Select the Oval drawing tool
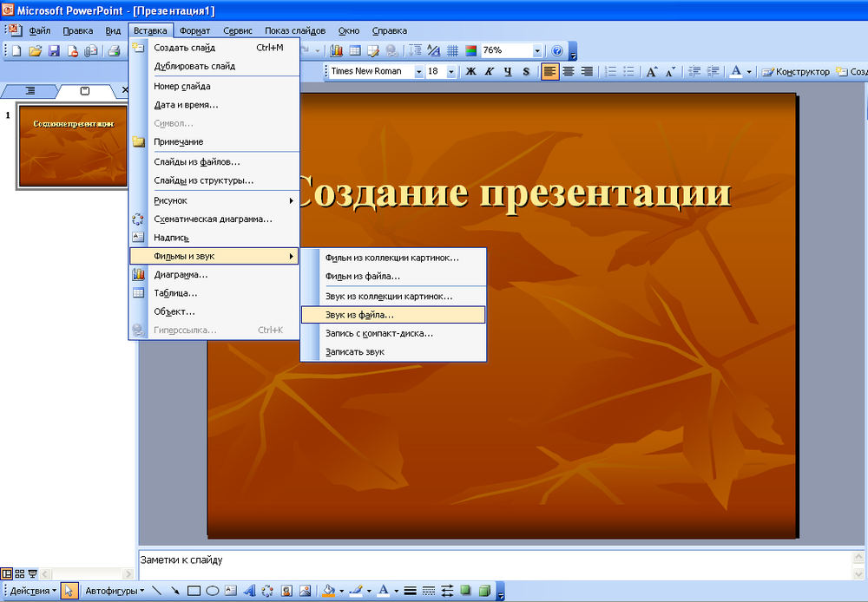The width and height of the screenshot is (868, 602). (213, 591)
